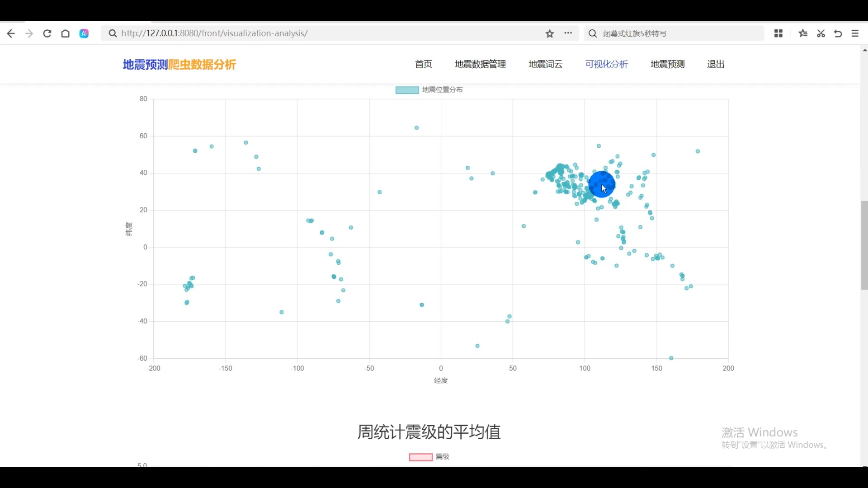Open the browser hamburger menu
Screen dimensions: 868x488
855,33
